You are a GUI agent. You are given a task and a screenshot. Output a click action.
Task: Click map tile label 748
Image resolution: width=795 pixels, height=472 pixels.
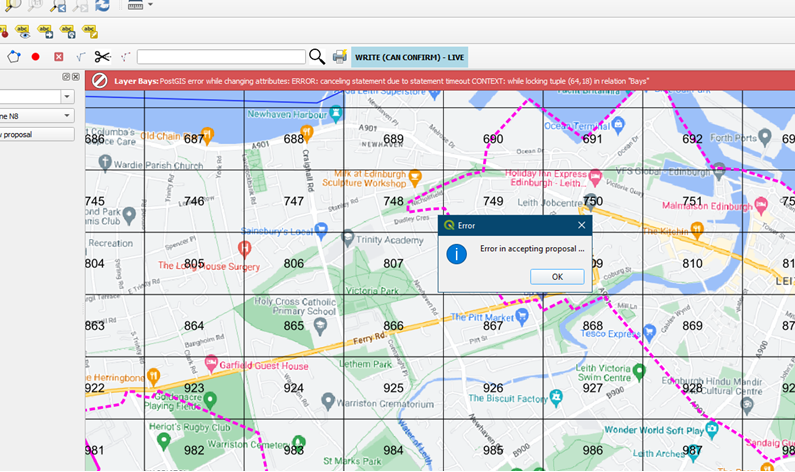coord(393,201)
